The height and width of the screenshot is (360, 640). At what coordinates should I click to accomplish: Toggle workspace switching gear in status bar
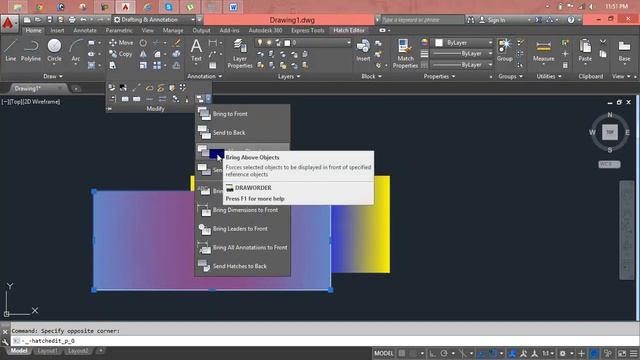pos(562,353)
